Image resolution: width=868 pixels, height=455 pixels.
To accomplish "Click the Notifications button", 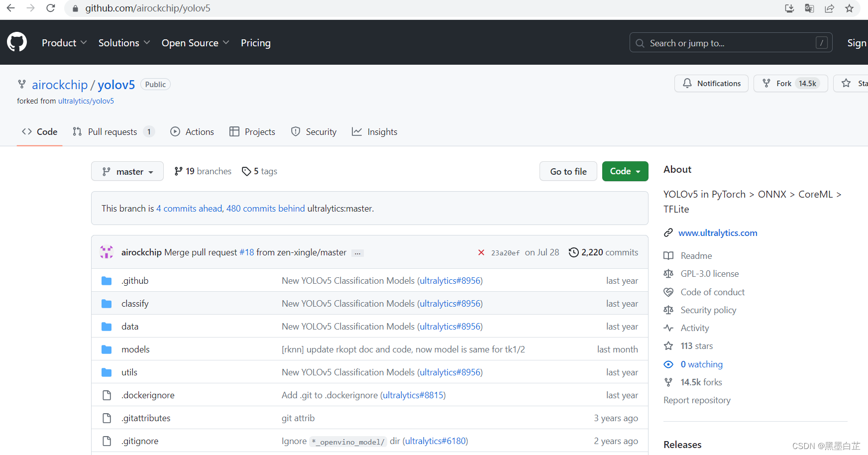I will 711,83.
